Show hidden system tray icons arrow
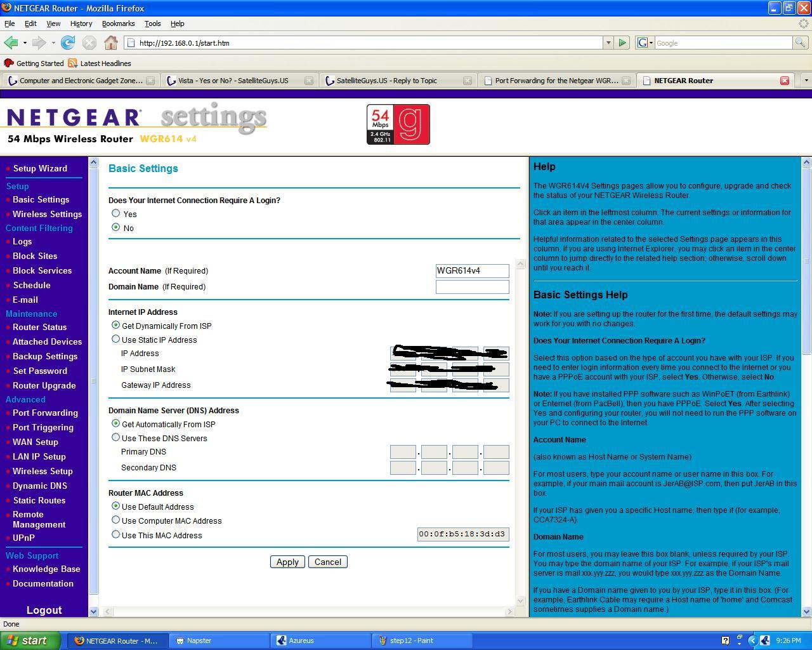The height and width of the screenshot is (650, 812). coord(753,640)
